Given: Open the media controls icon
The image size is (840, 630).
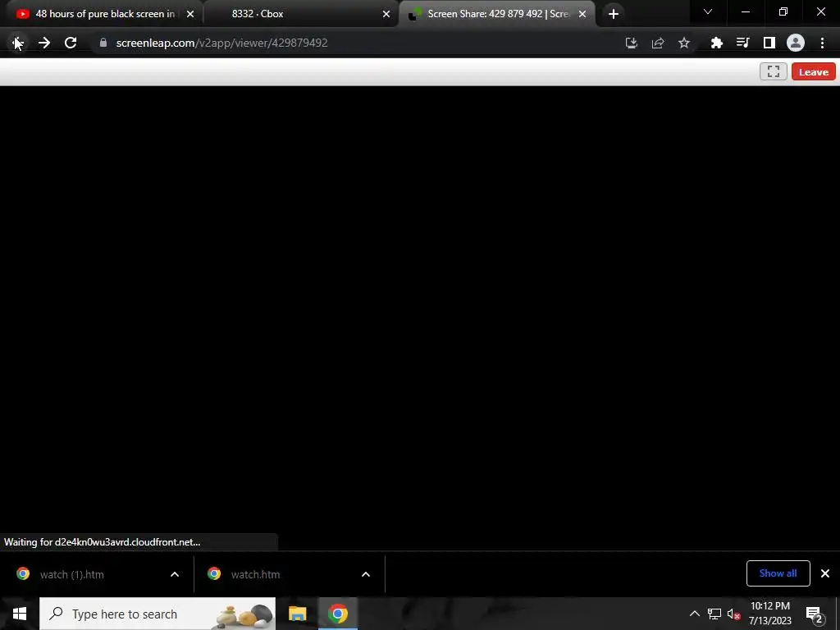Looking at the screenshot, I should 743,43.
